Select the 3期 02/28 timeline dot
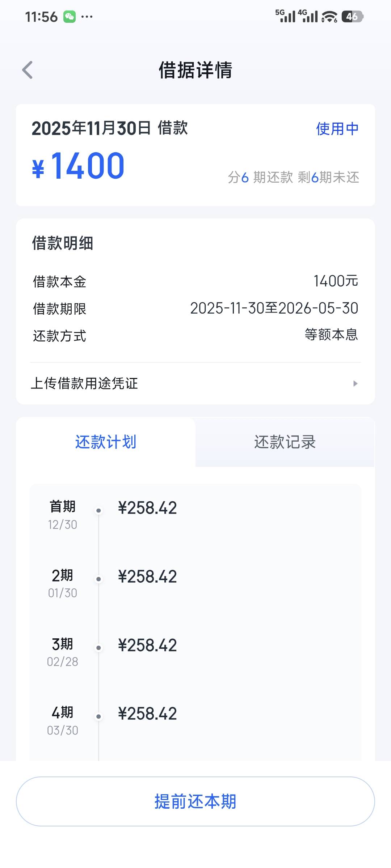The width and height of the screenshot is (391, 868). tap(98, 648)
